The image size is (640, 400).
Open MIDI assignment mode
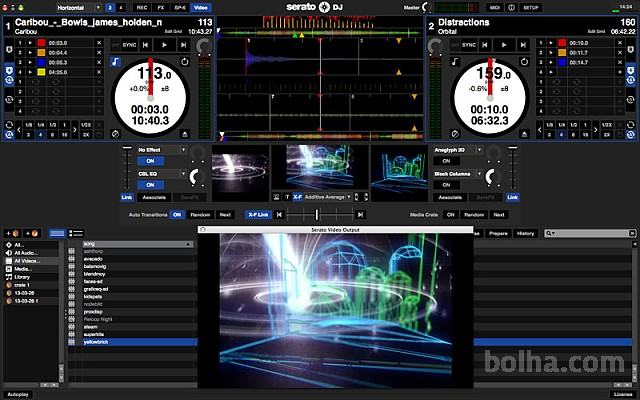(495, 8)
